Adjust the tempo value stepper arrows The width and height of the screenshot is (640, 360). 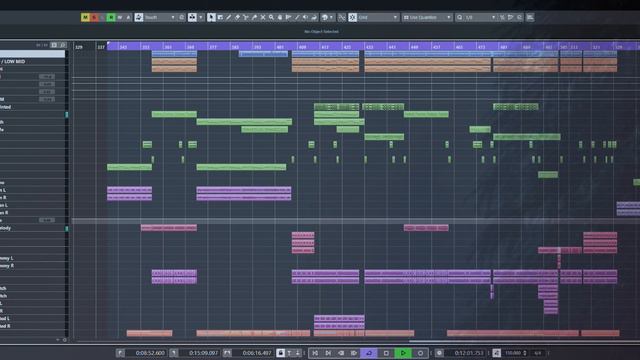(x=525, y=353)
